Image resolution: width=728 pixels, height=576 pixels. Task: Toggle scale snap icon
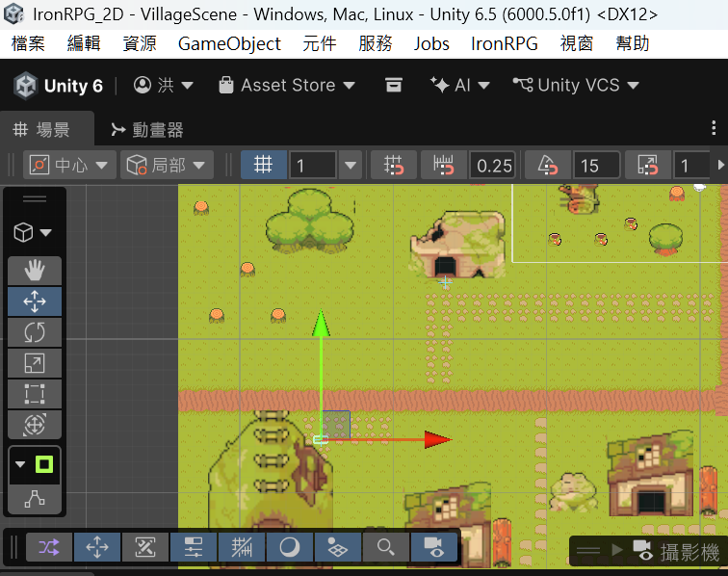(648, 165)
